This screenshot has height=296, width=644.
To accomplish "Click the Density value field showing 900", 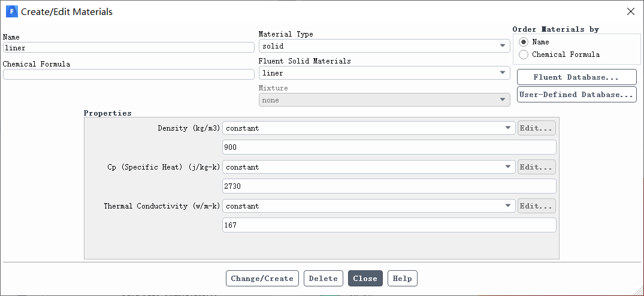I will (389, 147).
